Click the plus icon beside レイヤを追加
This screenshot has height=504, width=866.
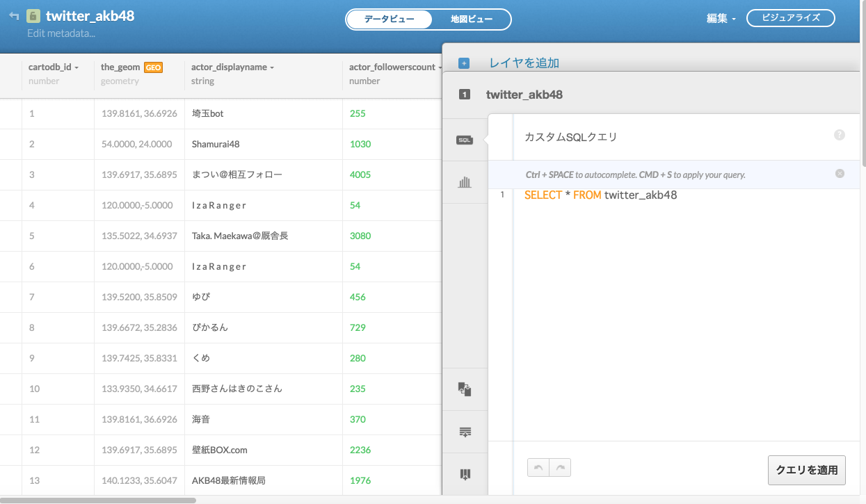[464, 63]
